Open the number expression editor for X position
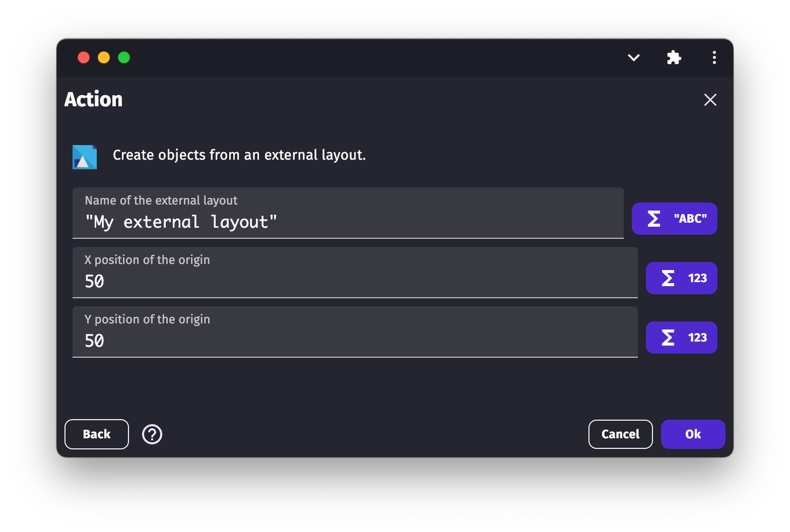This screenshot has height=532, width=790. pos(681,278)
